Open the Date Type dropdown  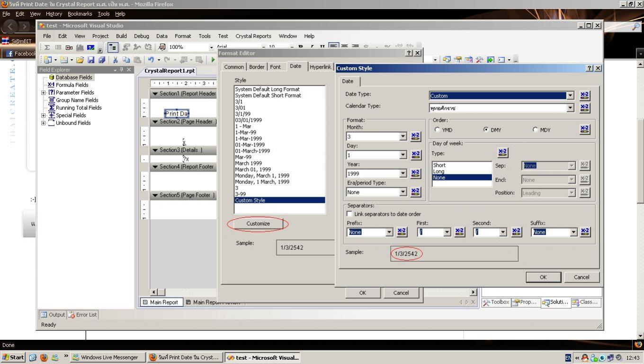pos(570,96)
